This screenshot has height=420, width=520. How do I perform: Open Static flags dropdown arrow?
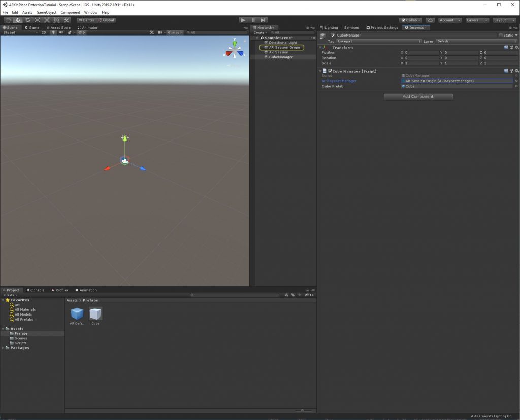point(516,35)
